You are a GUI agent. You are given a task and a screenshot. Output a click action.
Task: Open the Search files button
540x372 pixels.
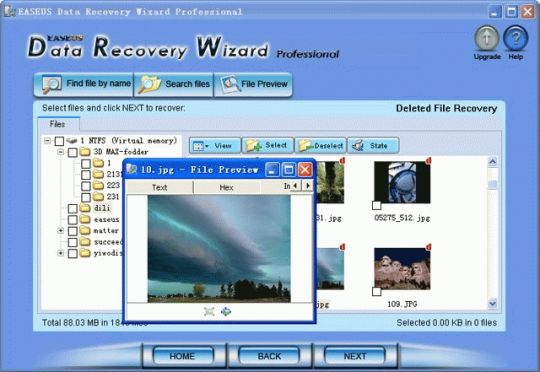coord(174,84)
